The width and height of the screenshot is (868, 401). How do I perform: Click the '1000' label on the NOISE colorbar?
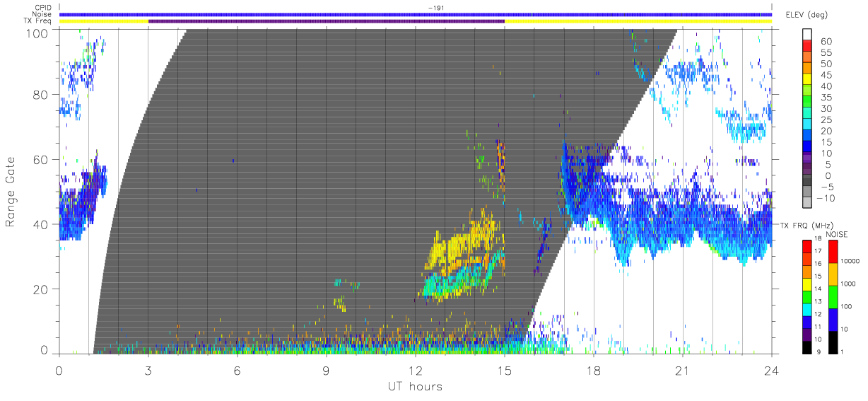pos(849,285)
